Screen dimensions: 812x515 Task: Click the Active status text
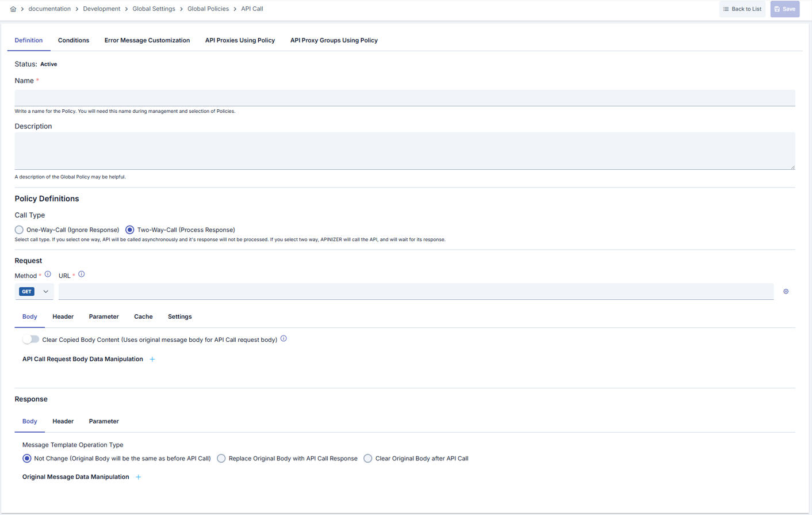(x=49, y=64)
